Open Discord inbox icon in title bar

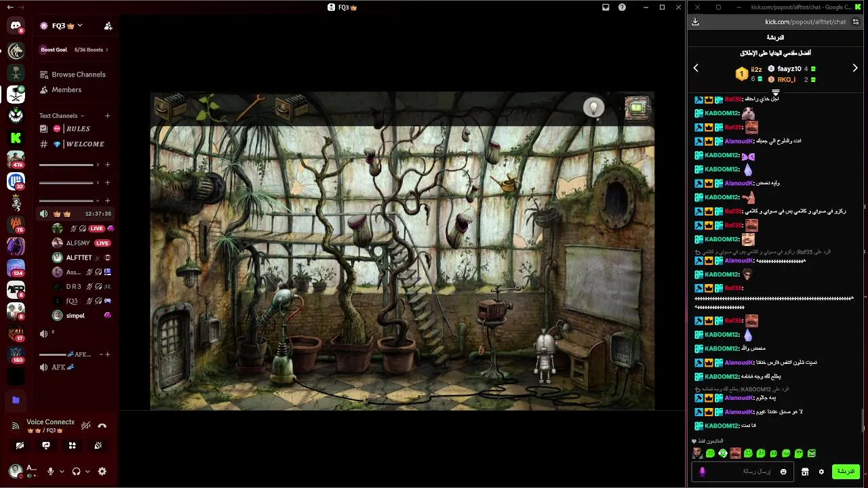tap(606, 7)
